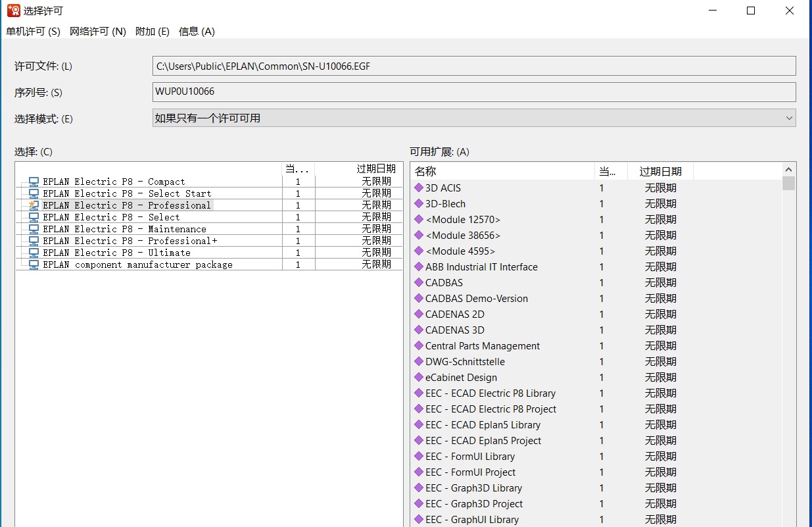Click the monitor icon beside EPLAN Electric P8 - Compact
This screenshot has height=527, width=812.
[x=34, y=182]
